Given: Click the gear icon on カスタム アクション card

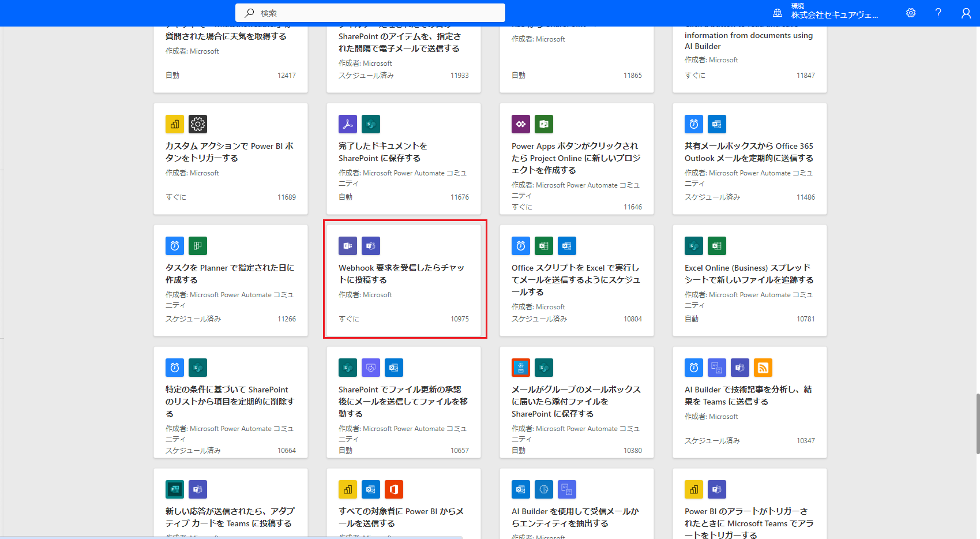Looking at the screenshot, I should pos(198,124).
